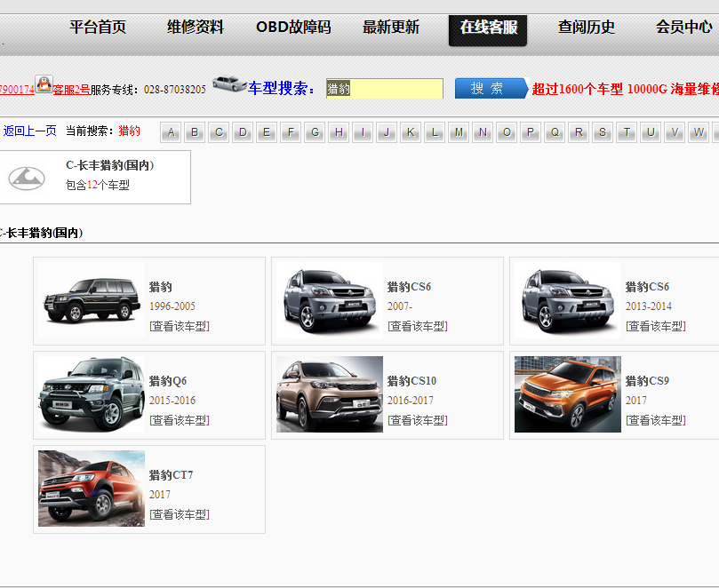Image resolution: width=719 pixels, height=588 pixels.
Task: Click the QQ penguin customer service icon
Action: tap(44, 84)
